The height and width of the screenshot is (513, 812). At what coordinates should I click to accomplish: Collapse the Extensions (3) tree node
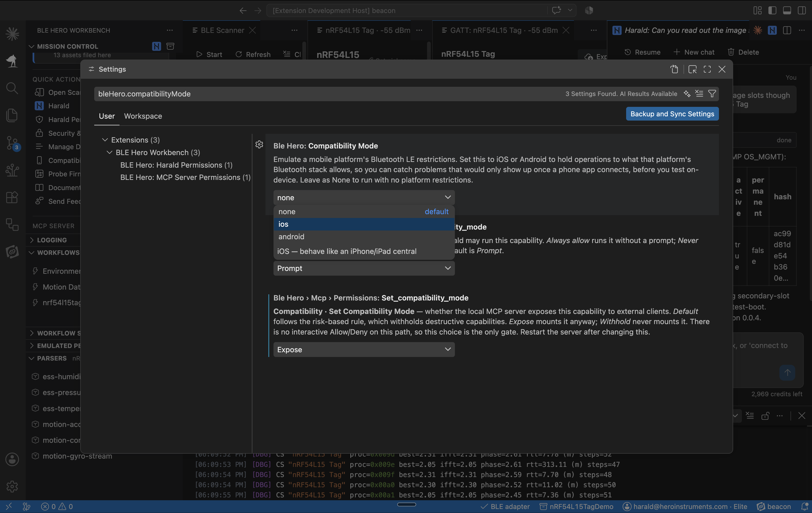(x=105, y=140)
